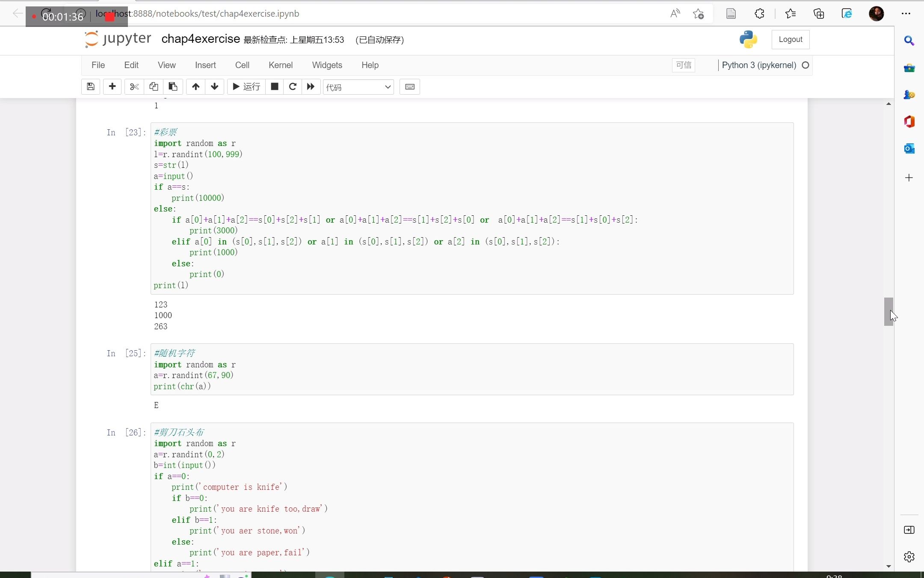Click the notebook vertical scrollbar thumb
This screenshot has height=578, width=924.
pyautogui.click(x=888, y=311)
